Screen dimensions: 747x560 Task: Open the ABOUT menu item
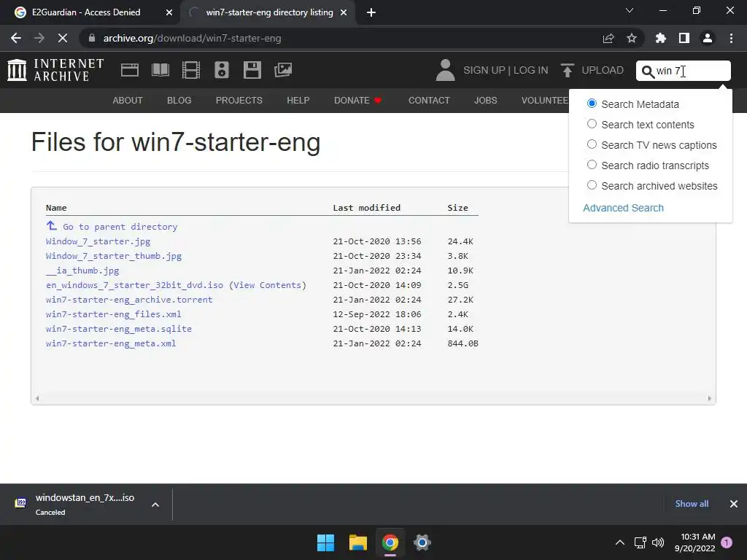click(128, 101)
